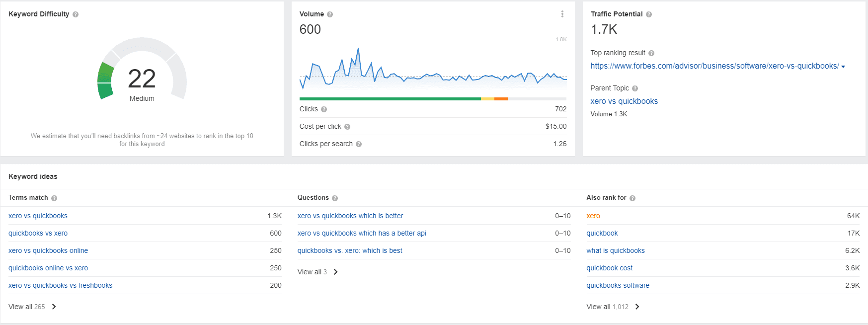868x325 pixels.
Task: Click the Cost per click help icon
Action: (347, 127)
